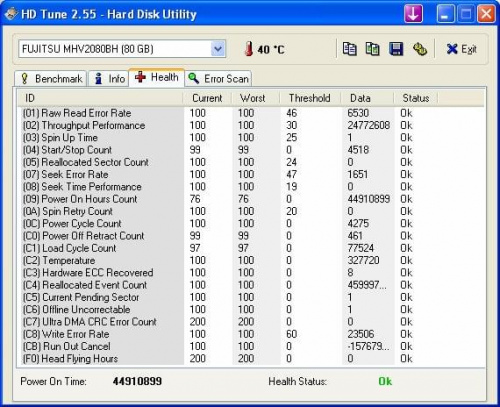Open the drive selection dropdown arrow
The image size is (500, 407).
(218, 49)
